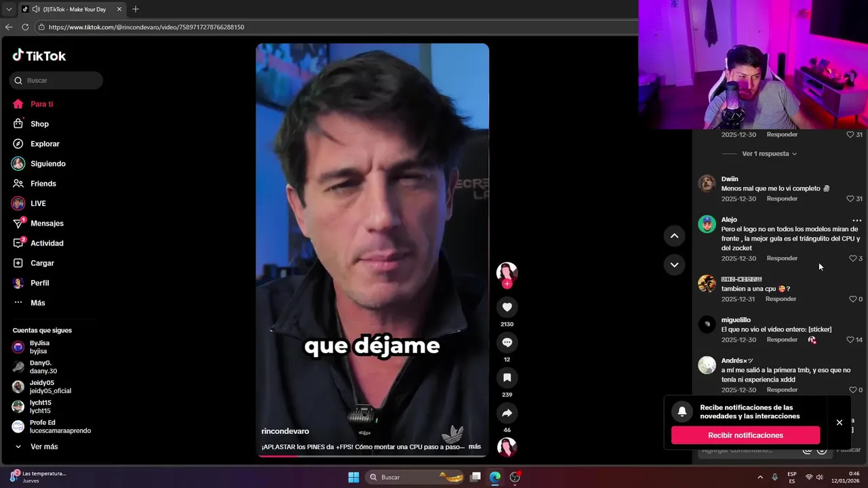
Task: Select the TikTok - Make Your Day tab
Action: [72, 9]
